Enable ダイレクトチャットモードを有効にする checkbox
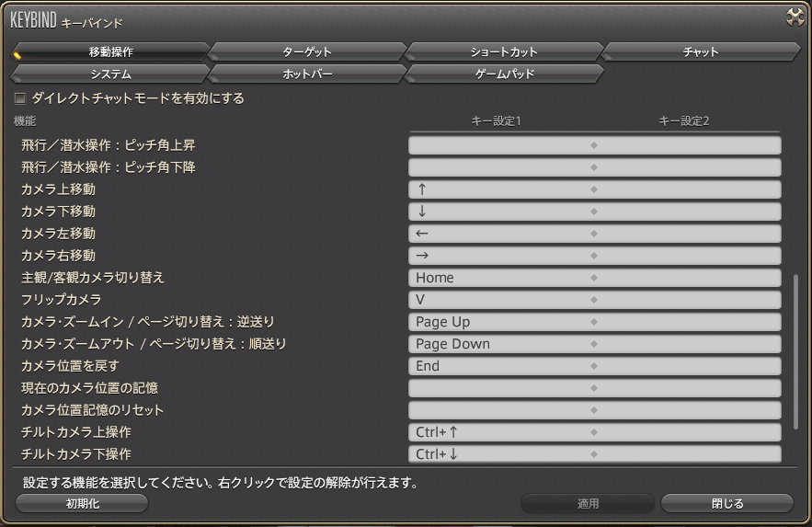This screenshot has width=812, height=527. click(20, 97)
